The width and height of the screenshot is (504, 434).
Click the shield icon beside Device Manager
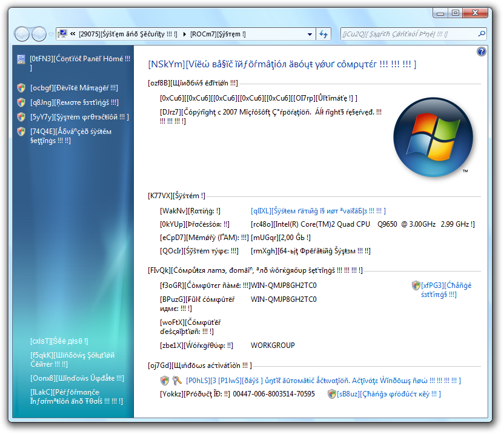tap(21, 88)
